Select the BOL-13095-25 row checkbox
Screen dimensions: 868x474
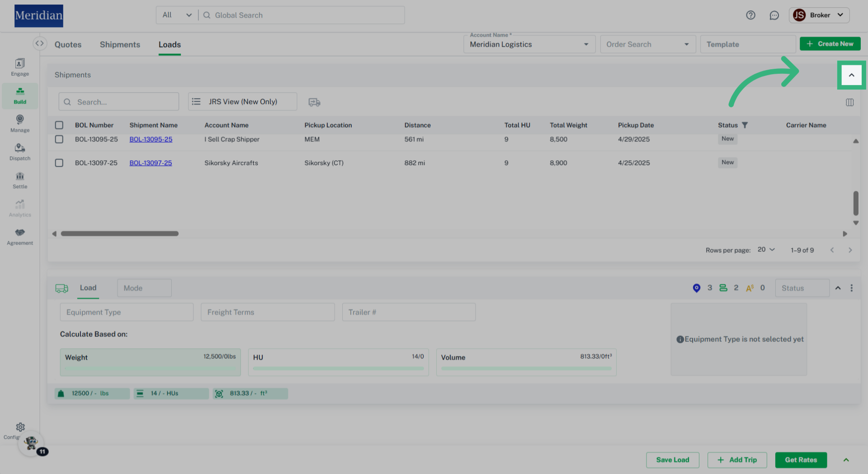click(x=59, y=139)
